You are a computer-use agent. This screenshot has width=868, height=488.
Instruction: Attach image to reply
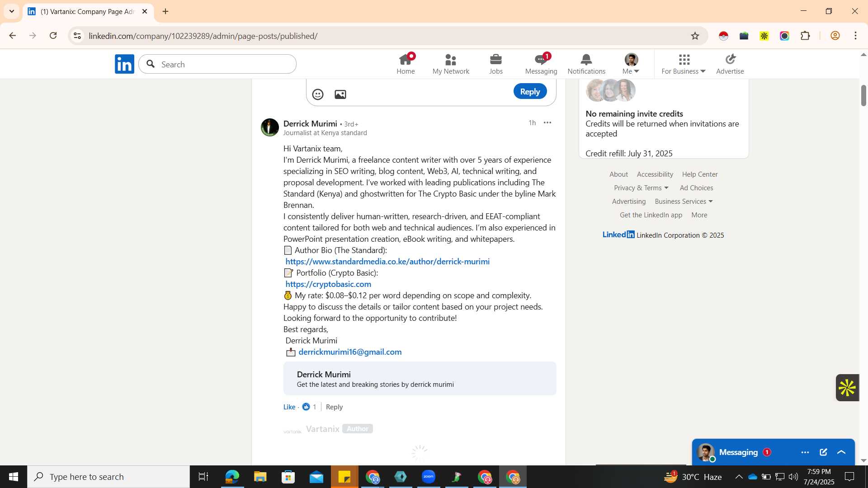(x=340, y=94)
